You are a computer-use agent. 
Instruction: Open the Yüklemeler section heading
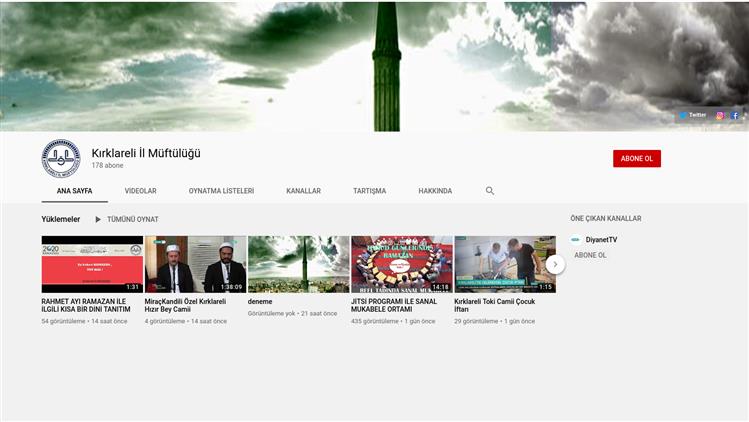61,219
